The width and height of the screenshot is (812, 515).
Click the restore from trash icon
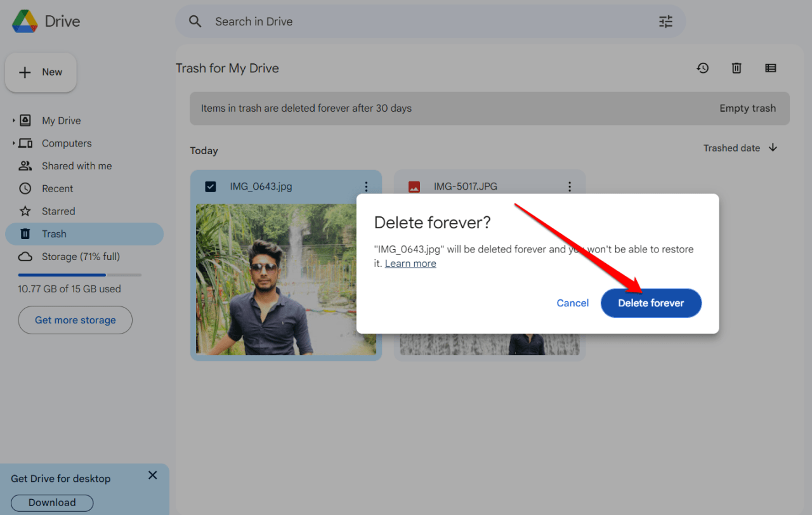click(x=703, y=68)
